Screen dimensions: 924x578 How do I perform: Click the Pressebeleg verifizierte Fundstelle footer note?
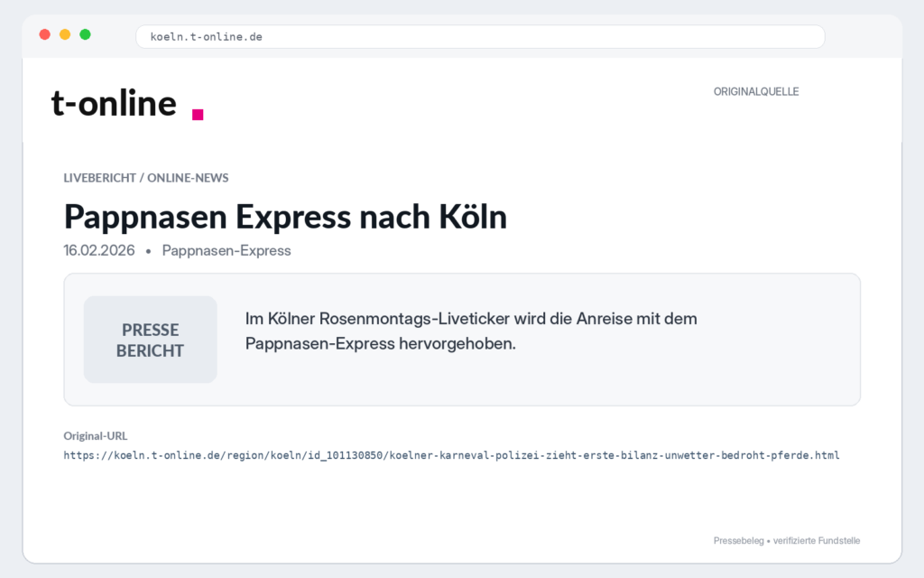[787, 540]
